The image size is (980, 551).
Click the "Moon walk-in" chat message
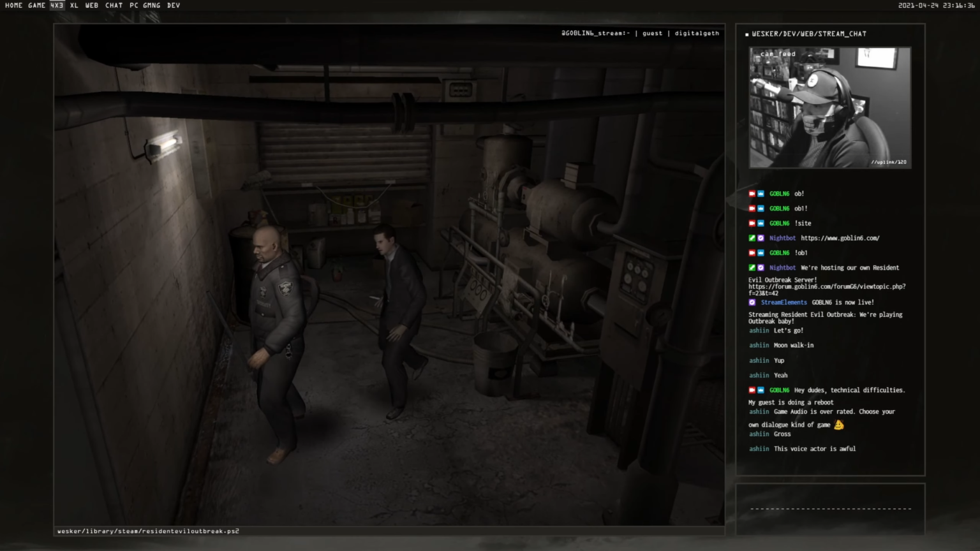pos(794,346)
